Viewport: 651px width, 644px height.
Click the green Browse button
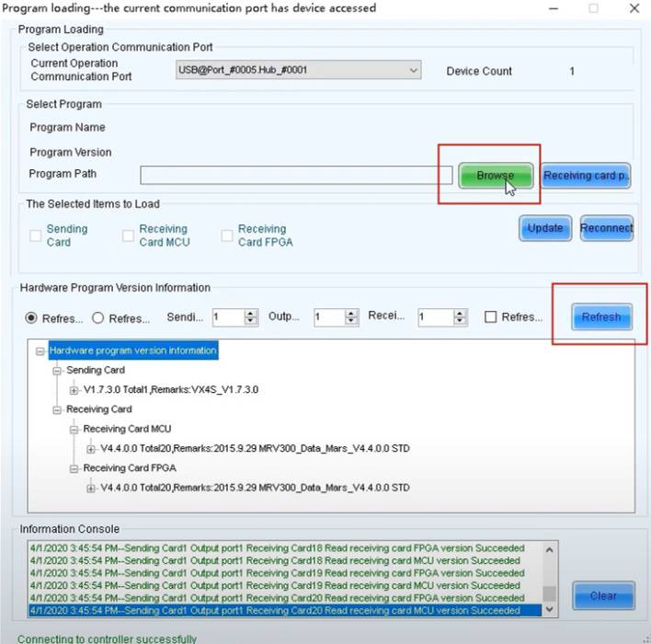click(496, 175)
